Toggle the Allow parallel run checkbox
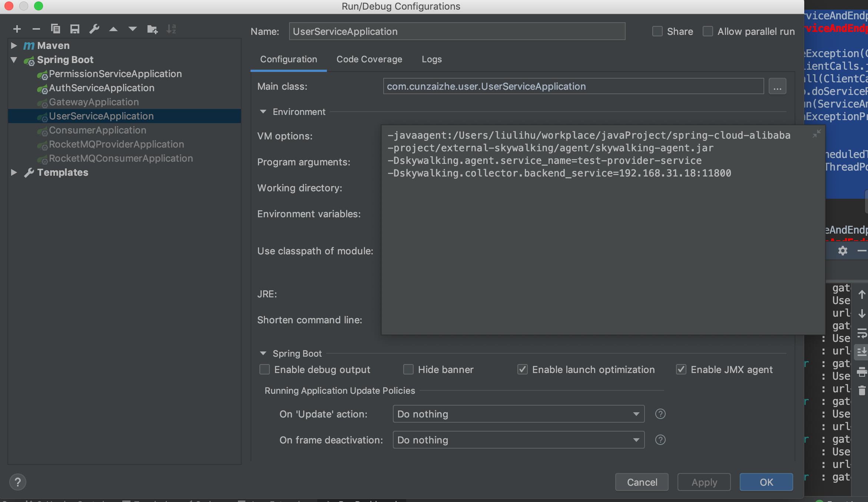Image resolution: width=868 pixels, height=502 pixels. pyautogui.click(x=708, y=32)
